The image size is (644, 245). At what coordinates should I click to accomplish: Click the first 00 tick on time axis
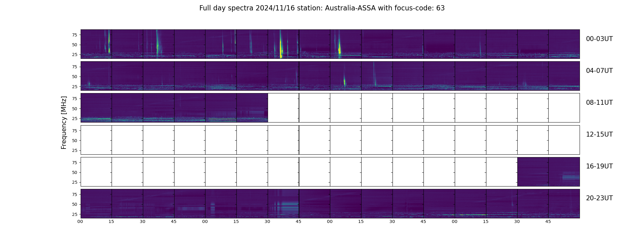click(80, 221)
